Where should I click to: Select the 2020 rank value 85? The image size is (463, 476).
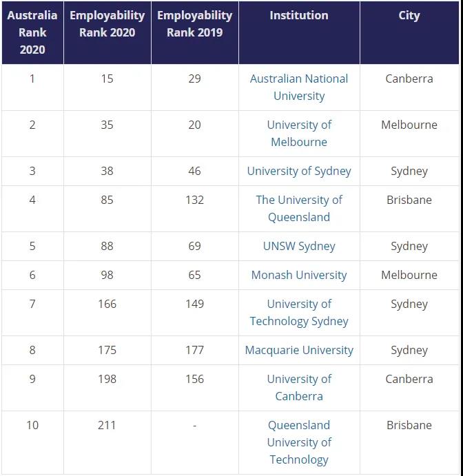tap(107, 200)
